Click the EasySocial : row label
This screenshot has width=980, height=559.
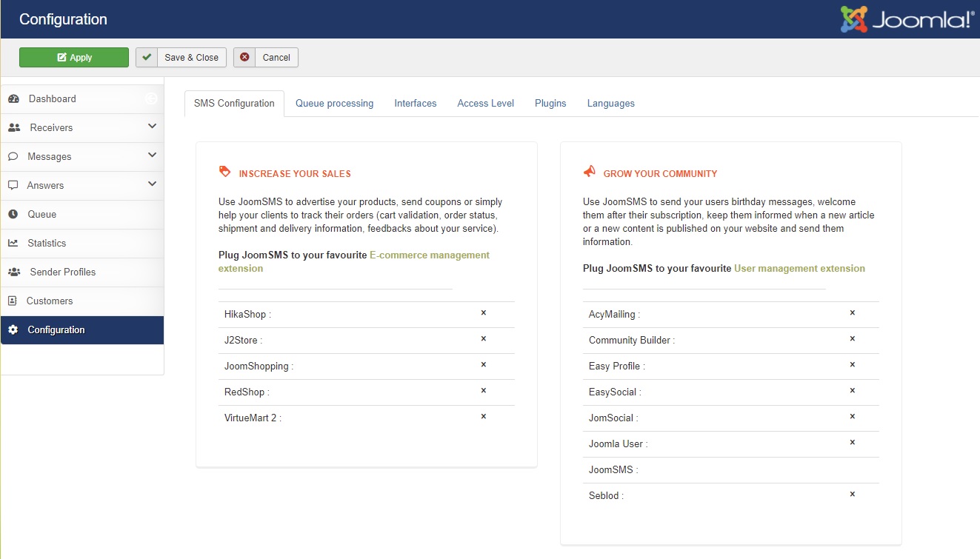pyautogui.click(x=615, y=392)
